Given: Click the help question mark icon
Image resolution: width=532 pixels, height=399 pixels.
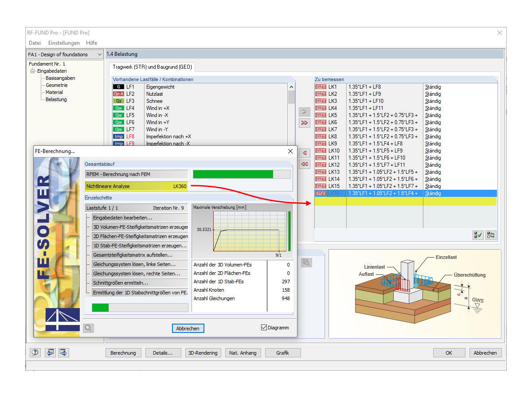Looking at the screenshot, I should [x=35, y=352].
